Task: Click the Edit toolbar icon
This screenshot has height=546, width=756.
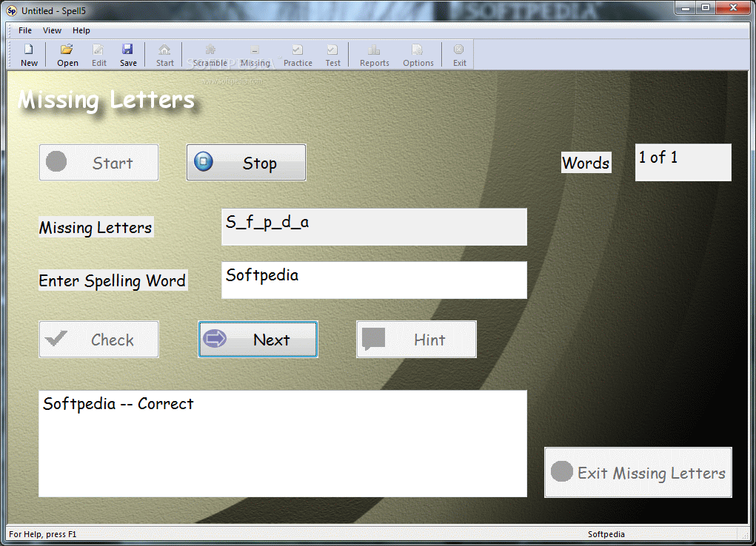Action: pyautogui.click(x=98, y=55)
